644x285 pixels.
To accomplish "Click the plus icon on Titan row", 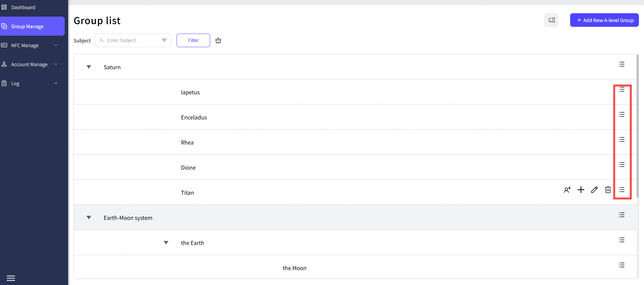I will pyautogui.click(x=581, y=190).
